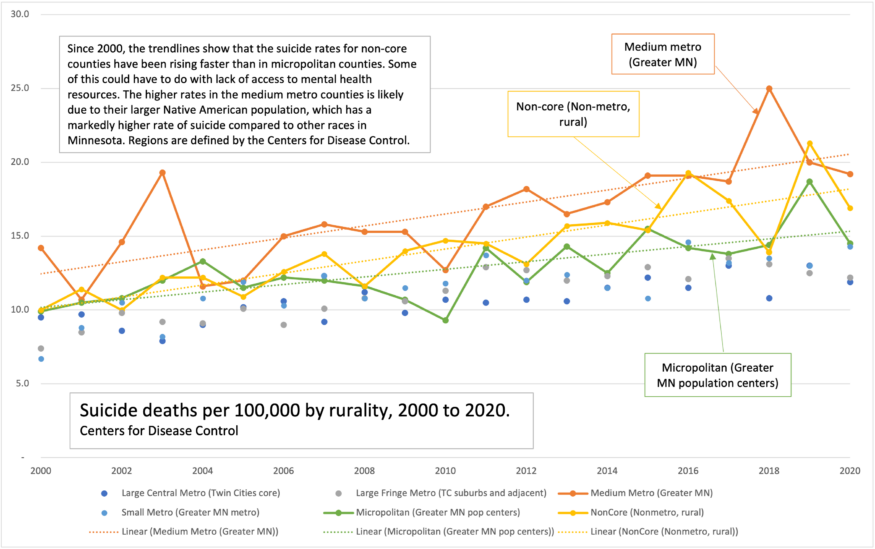875x549 pixels.
Task: Click the green Micropolitan point at 2004
Action: (203, 261)
